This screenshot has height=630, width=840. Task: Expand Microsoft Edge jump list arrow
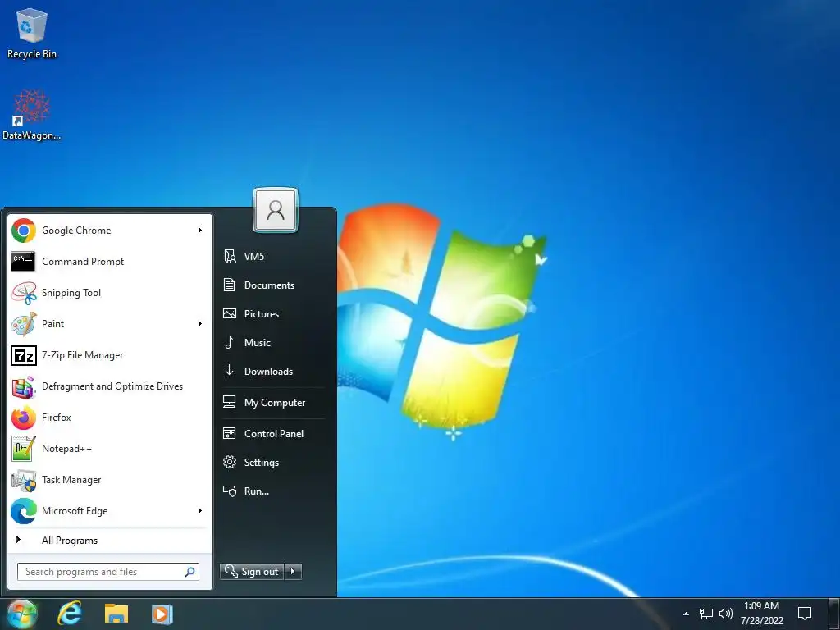[200, 510]
